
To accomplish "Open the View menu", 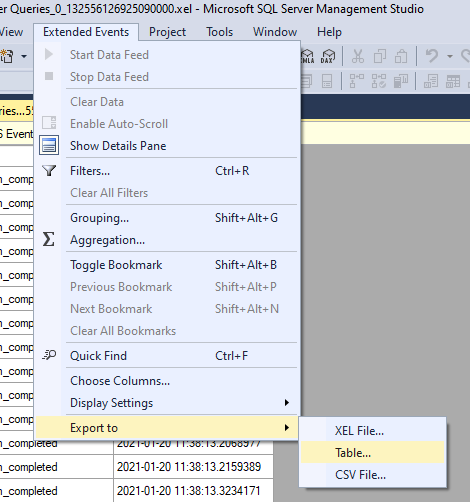I will click(11, 32).
